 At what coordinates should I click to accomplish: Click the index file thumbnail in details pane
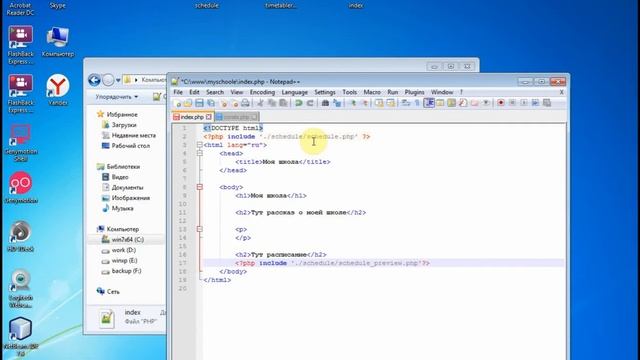107,318
